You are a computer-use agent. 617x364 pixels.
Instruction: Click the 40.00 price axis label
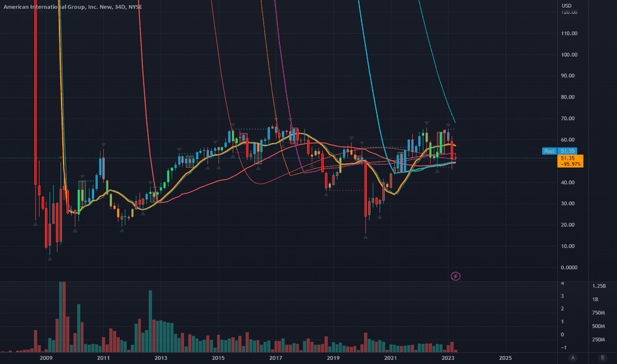tap(567, 183)
